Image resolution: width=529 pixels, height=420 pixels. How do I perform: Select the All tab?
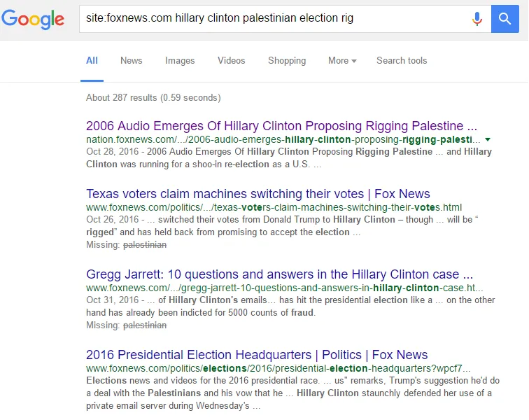pos(92,61)
